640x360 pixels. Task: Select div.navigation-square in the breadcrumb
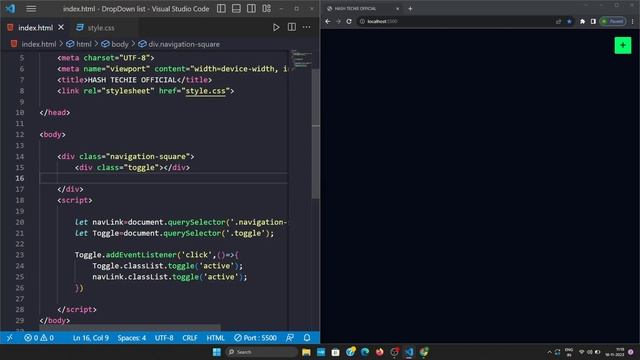pyautogui.click(x=184, y=44)
